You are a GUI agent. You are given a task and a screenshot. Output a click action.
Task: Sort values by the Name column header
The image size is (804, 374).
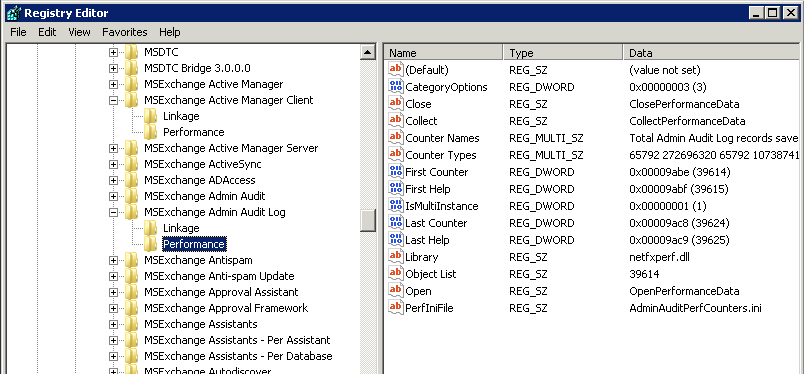[443, 53]
